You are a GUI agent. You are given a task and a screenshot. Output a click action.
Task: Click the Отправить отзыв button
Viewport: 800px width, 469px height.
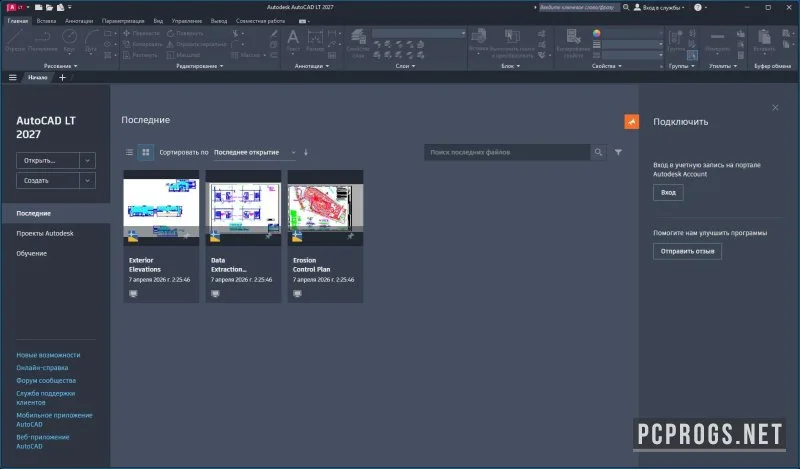coord(687,251)
